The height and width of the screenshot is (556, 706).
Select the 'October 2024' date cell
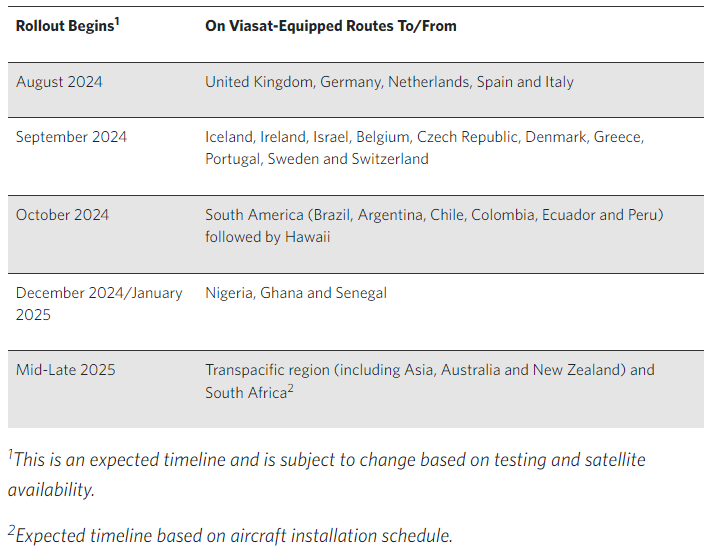(62, 215)
